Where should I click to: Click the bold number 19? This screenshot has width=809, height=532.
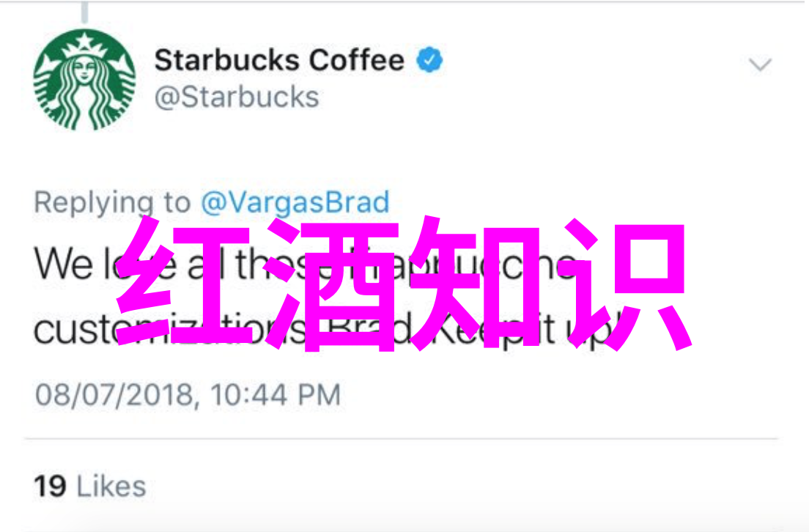coord(50,486)
